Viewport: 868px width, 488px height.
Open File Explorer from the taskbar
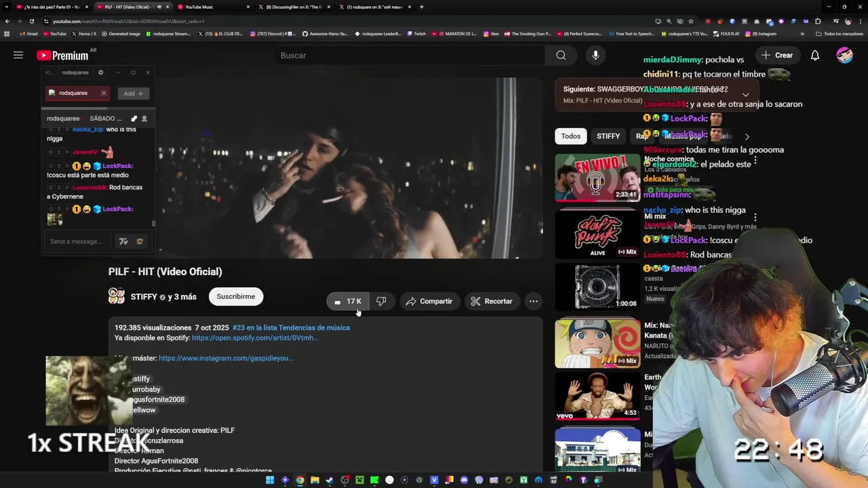pyautogui.click(x=315, y=480)
